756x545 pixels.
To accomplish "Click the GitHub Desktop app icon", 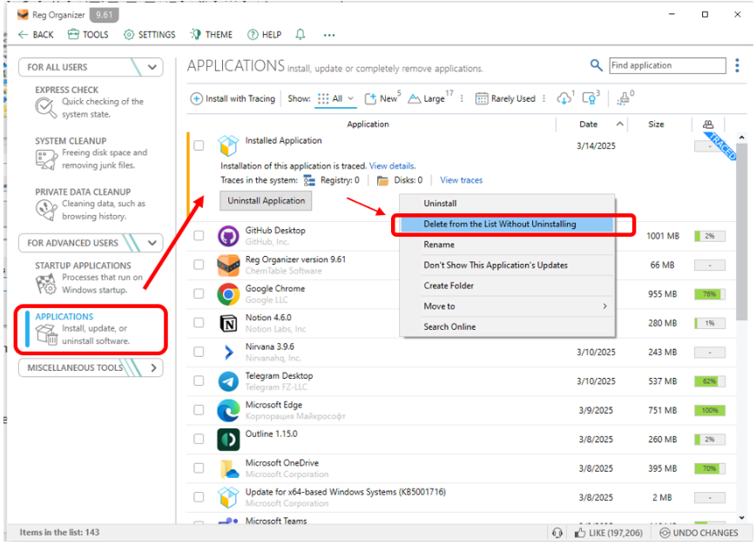I will pyautogui.click(x=228, y=237).
